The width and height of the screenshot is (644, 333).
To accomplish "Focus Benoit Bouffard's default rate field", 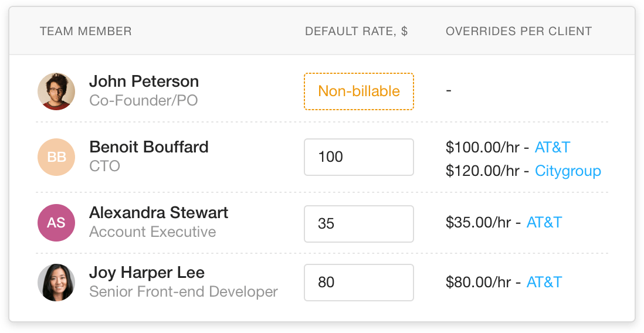I will [x=358, y=157].
